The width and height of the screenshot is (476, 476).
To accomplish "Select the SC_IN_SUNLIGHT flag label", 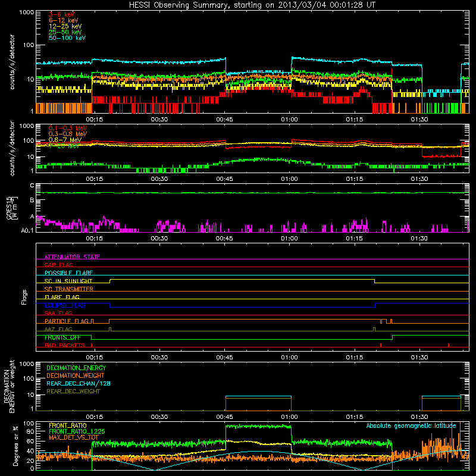I will pos(68,281).
